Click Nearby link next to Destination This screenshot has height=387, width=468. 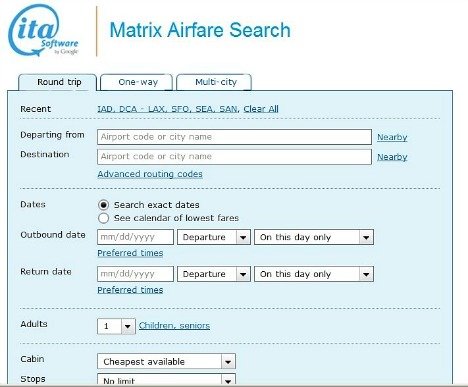(x=392, y=157)
